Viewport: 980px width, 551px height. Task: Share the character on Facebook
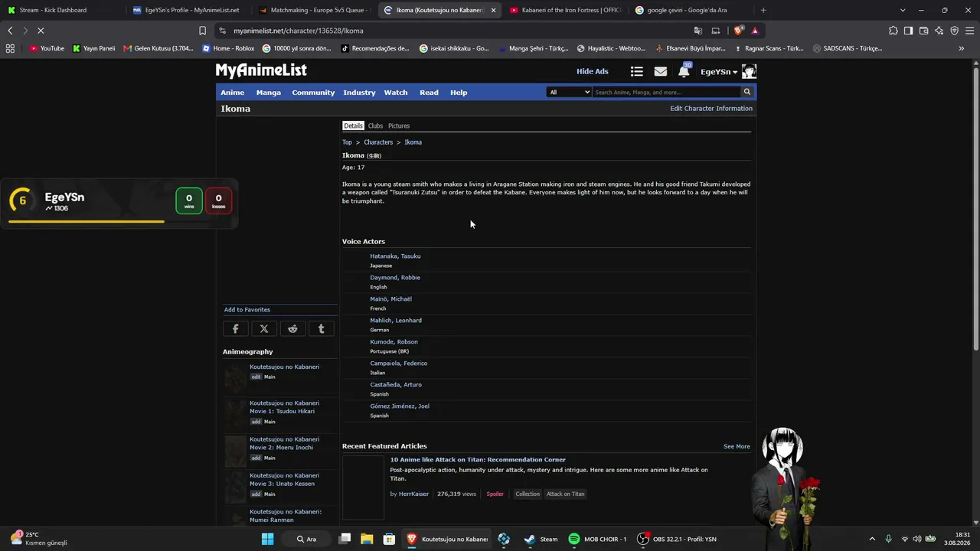pos(236,329)
